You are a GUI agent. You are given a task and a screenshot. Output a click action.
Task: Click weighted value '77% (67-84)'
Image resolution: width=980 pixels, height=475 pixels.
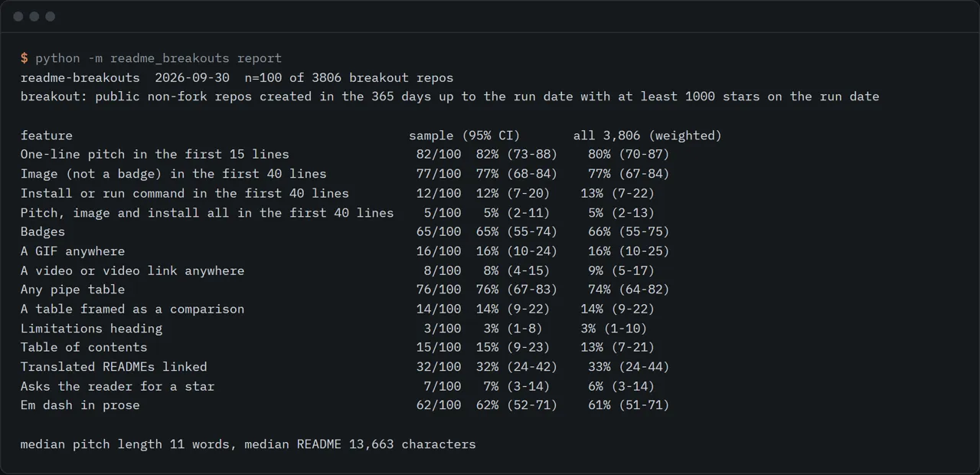[629, 174]
